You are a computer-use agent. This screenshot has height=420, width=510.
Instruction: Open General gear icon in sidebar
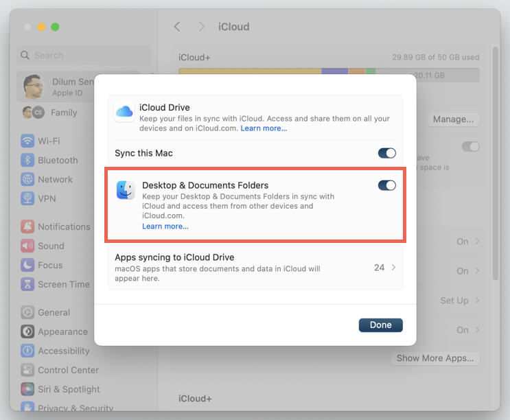27,312
